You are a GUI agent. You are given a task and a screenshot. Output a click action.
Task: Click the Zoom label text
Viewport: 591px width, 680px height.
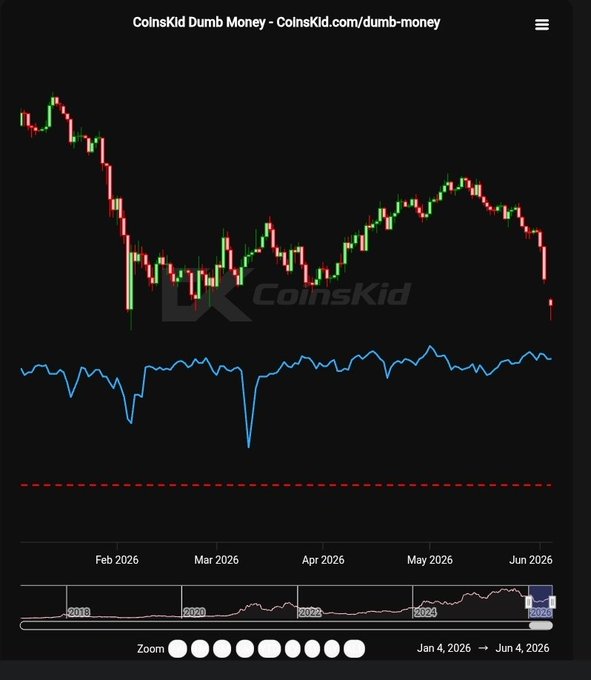coord(150,649)
